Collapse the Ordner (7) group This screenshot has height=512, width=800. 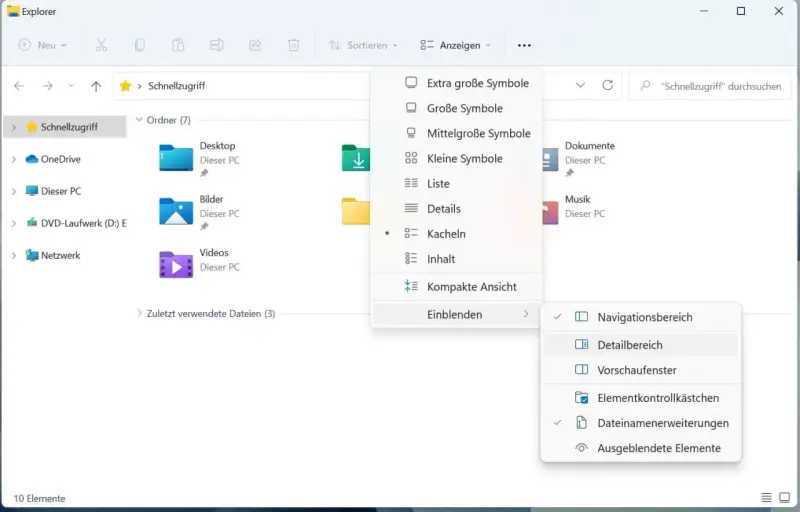tap(139, 120)
